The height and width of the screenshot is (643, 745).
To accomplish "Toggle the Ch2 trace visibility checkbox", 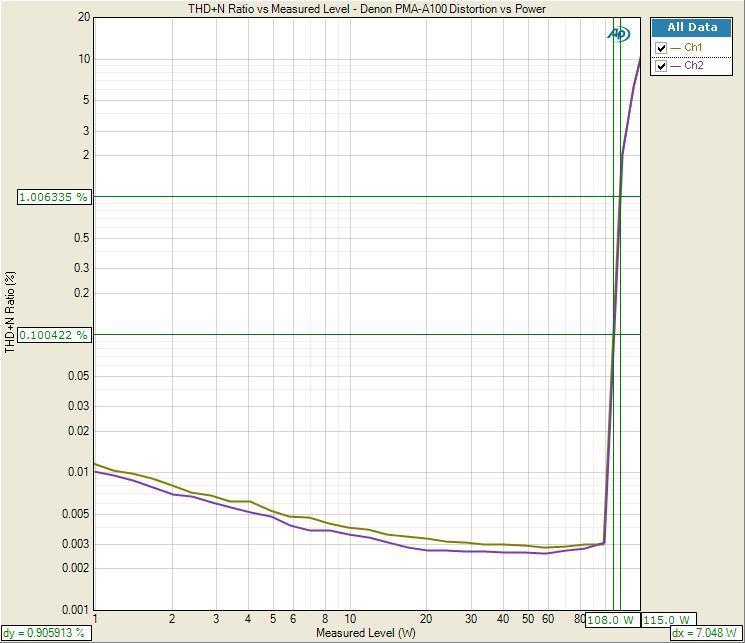I will 661,66.
